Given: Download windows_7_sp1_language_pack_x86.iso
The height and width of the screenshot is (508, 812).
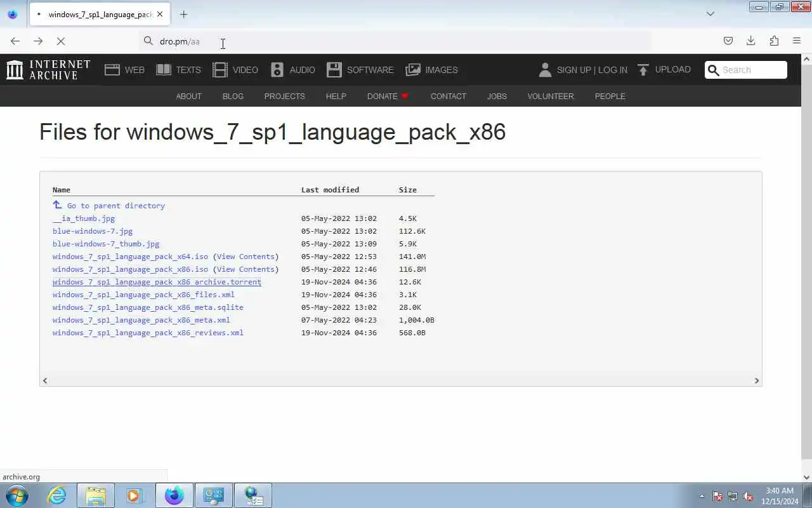Looking at the screenshot, I should 130,269.
